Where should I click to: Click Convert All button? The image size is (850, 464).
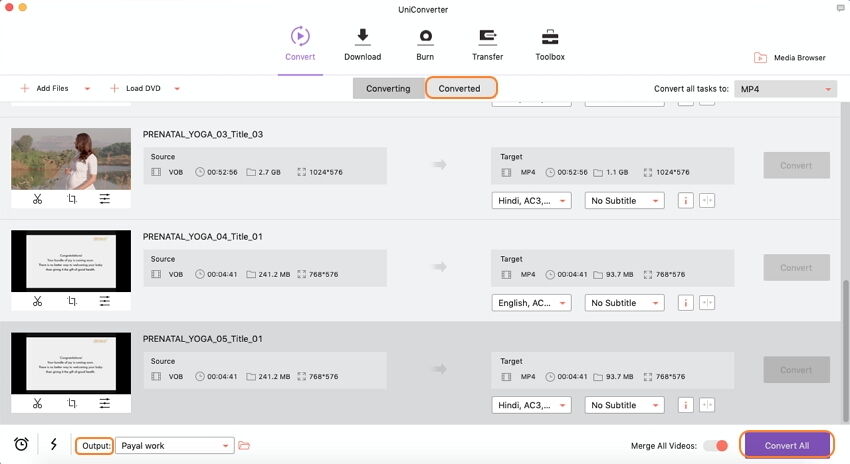[x=787, y=445]
